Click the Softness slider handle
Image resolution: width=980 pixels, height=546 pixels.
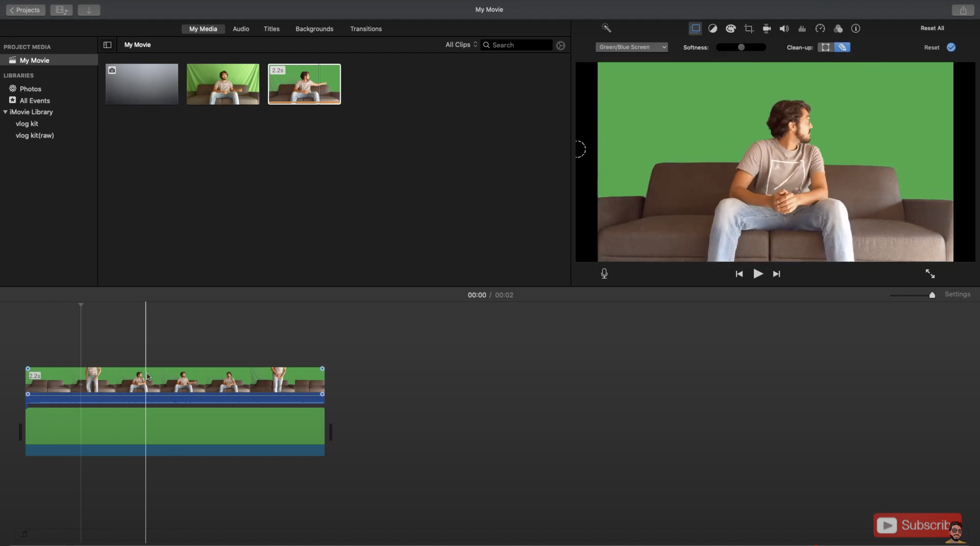741,47
